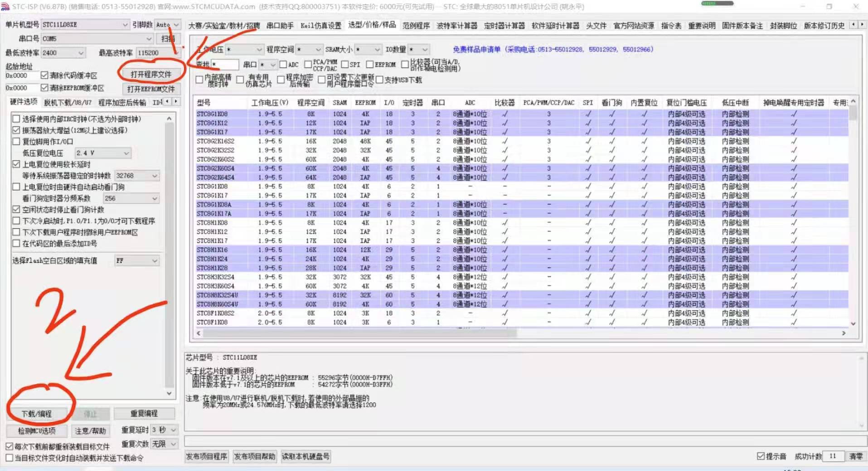Click the 重复编程 button
The width and height of the screenshot is (868, 471).
[144, 413]
